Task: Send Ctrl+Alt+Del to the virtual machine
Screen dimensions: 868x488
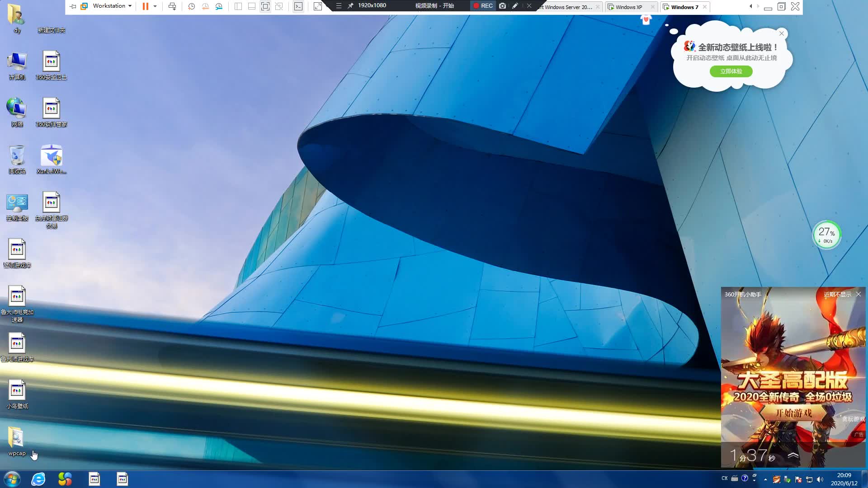Action: tap(172, 6)
